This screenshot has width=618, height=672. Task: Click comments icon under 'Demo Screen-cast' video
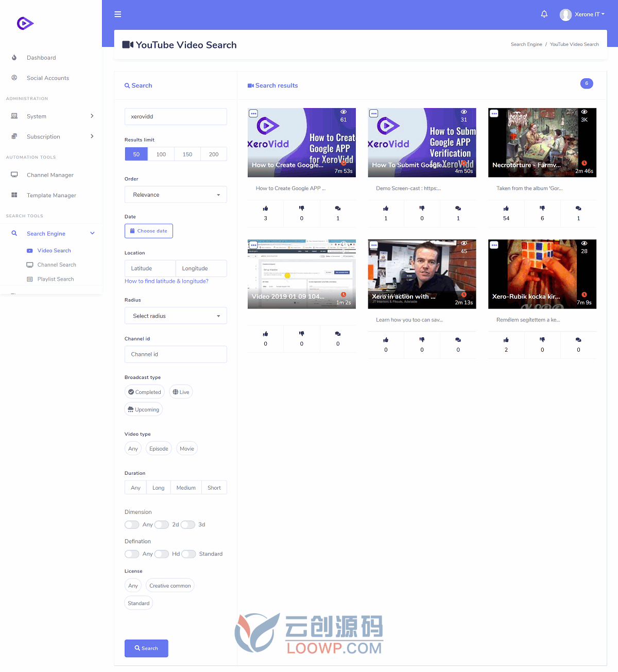(x=458, y=208)
